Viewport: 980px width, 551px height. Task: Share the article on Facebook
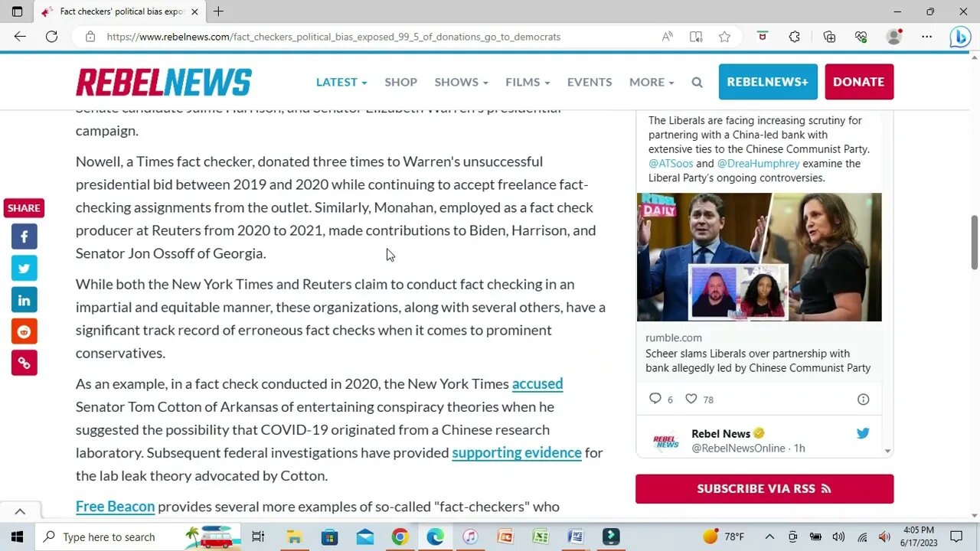pyautogui.click(x=24, y=236)
